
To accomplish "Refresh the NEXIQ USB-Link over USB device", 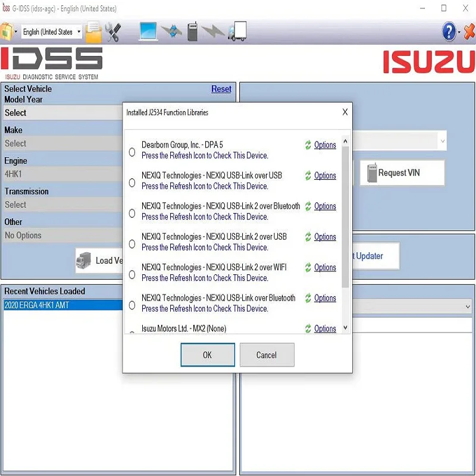I will pos(308,176).
